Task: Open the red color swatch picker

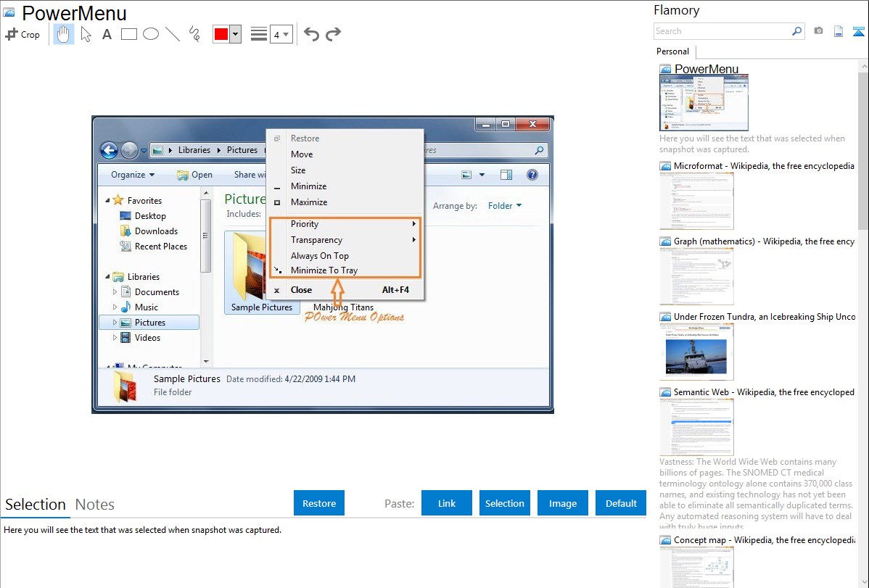Action: coord(221,34)
